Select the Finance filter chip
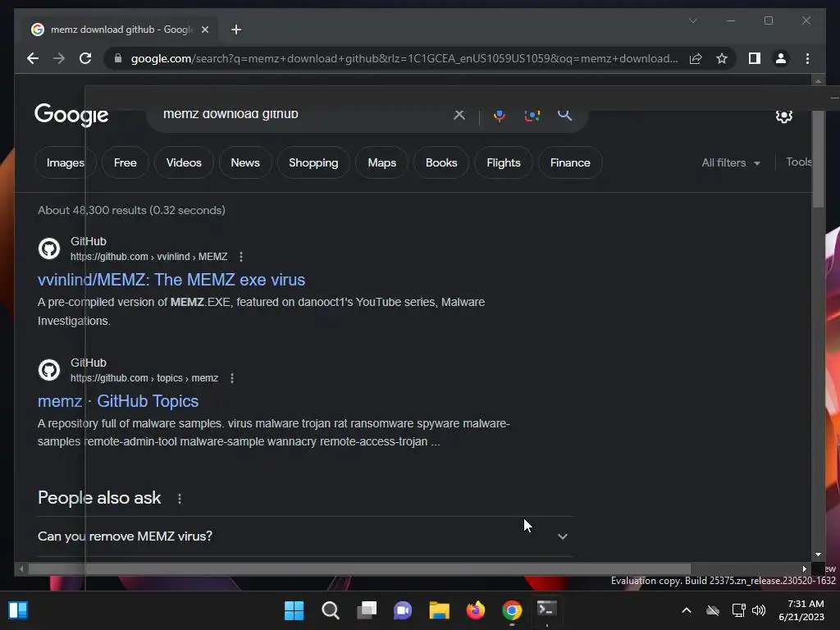 pos(570,162)
